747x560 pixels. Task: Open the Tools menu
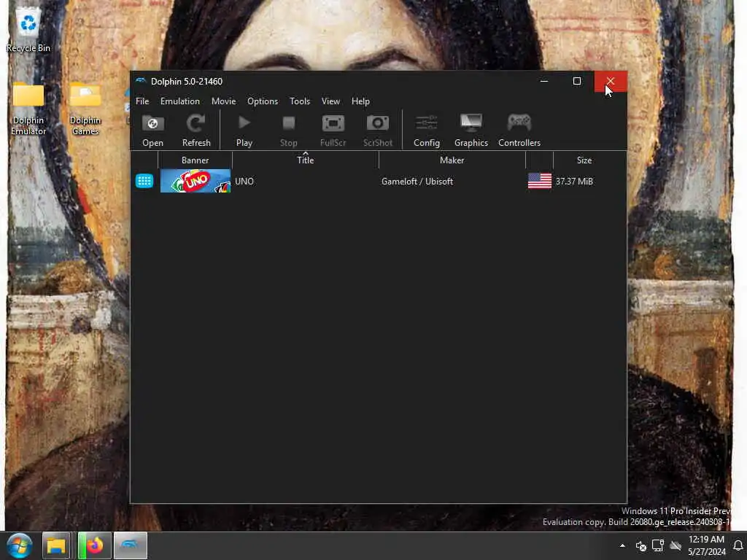[x=300, y=101]
